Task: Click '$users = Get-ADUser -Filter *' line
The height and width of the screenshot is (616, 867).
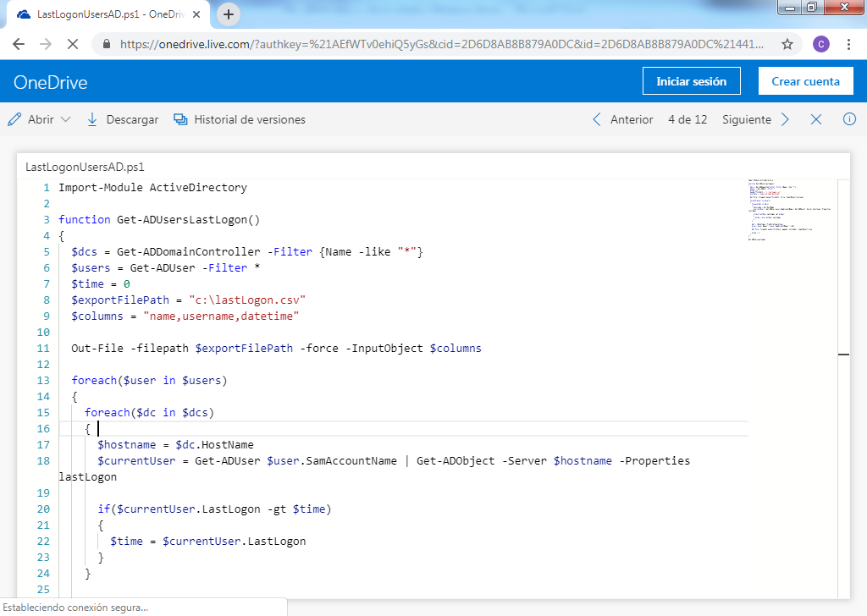Action: point(166,267)
